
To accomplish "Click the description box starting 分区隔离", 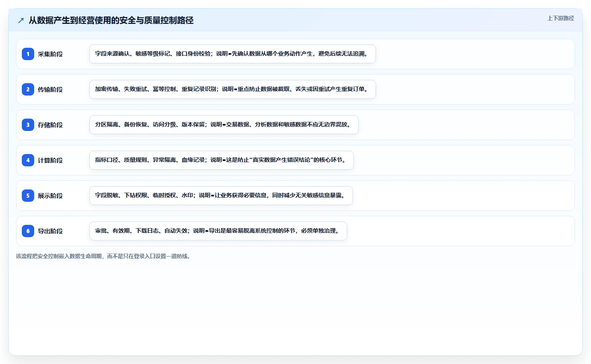I will click(x=224, y=125).
